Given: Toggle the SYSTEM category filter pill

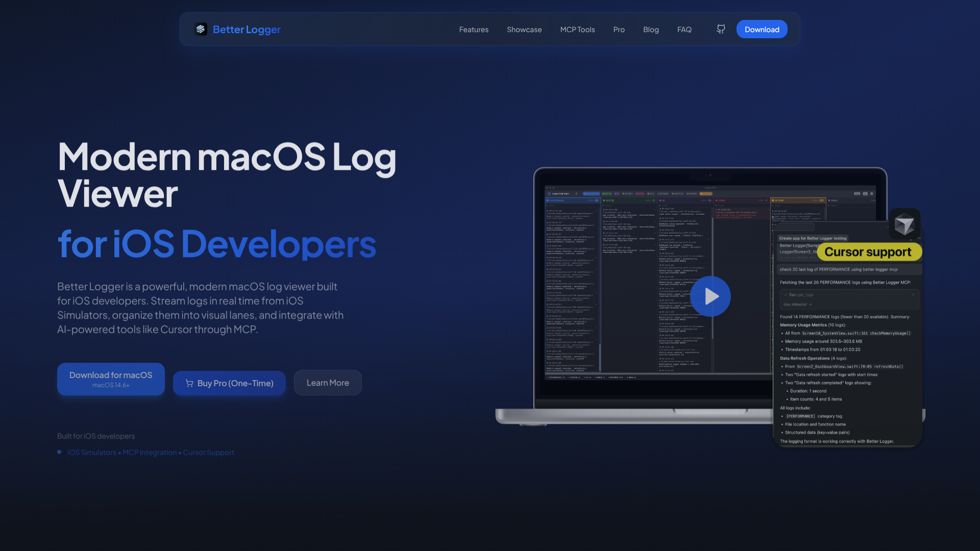Looking at the screenshot, I should coord(607,194).
